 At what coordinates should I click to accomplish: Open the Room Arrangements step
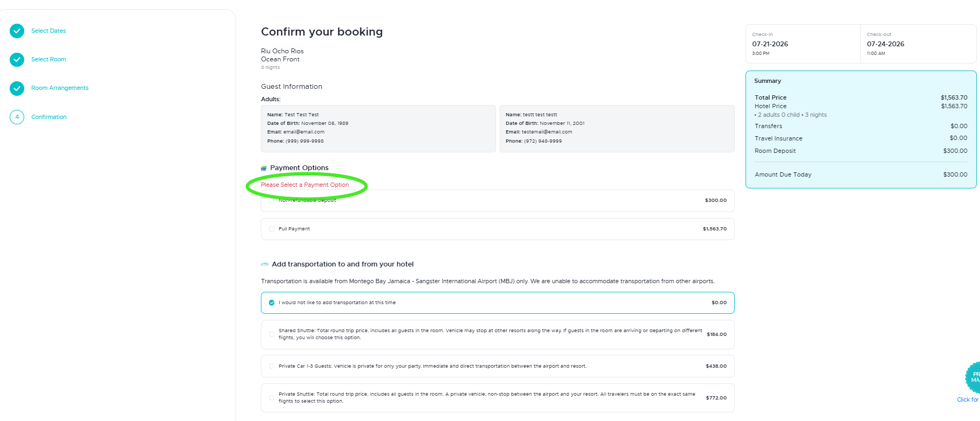pyautogui.click(x=60, y=88)
